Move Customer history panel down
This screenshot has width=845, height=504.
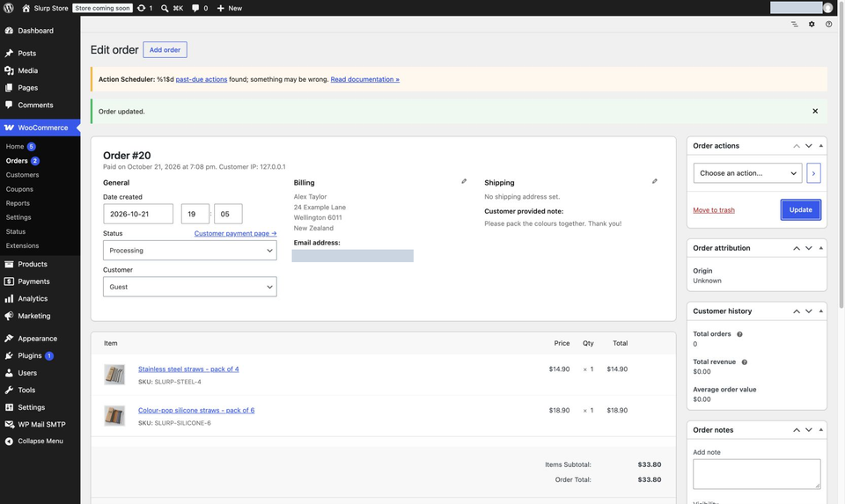pyautogui.click(x=809, y=311)
